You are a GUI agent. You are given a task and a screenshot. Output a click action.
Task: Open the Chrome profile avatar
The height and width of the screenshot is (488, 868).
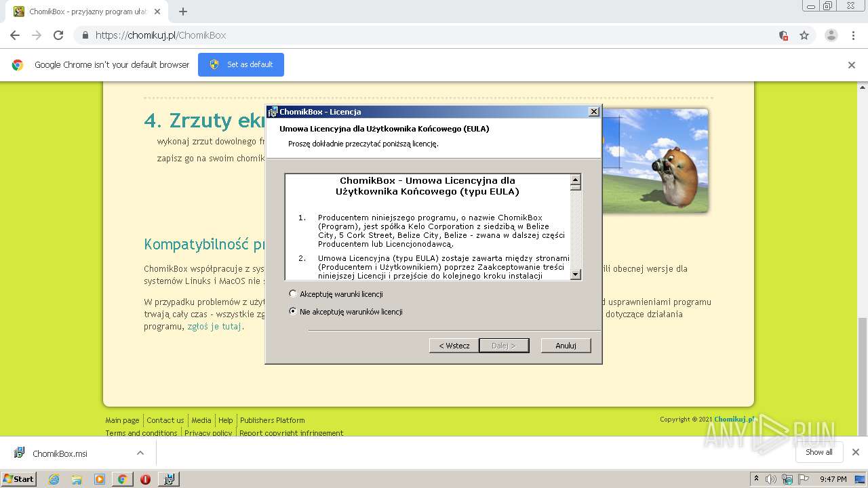(831, 35)
